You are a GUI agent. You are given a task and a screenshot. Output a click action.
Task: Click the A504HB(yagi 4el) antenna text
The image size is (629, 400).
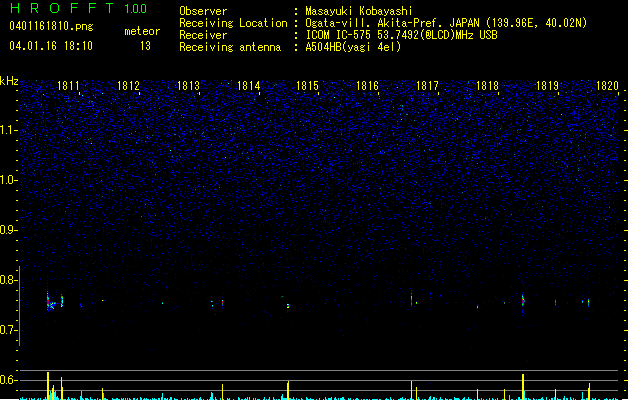353,47
